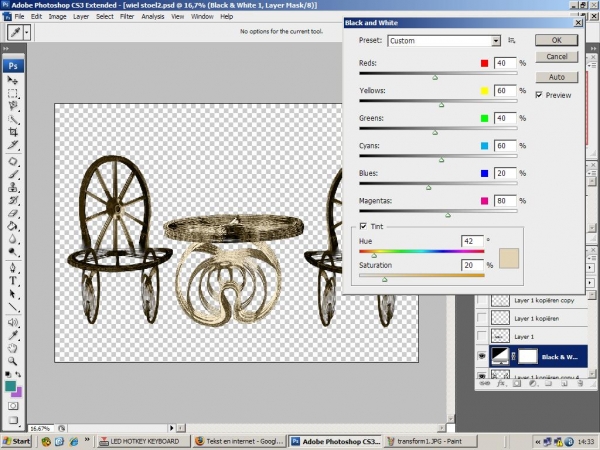The height and width of the screenshot is (450, 600).
Task: Switch to transform1.JPG - Paint taskbar window
Action: (x=430, y=441)
